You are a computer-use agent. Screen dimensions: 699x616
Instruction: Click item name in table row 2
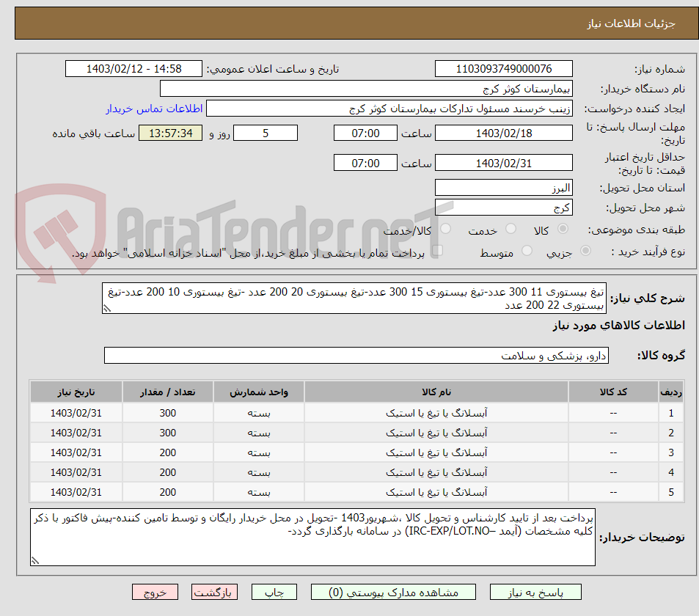click(436, 433)
